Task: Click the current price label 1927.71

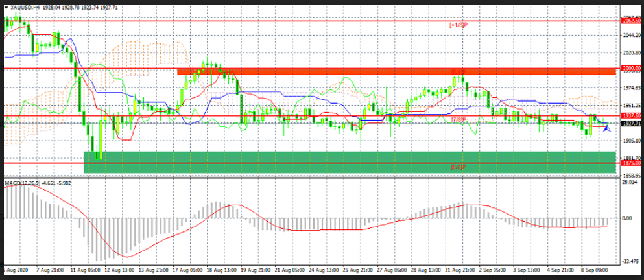Action: click(x=630, y=123)
